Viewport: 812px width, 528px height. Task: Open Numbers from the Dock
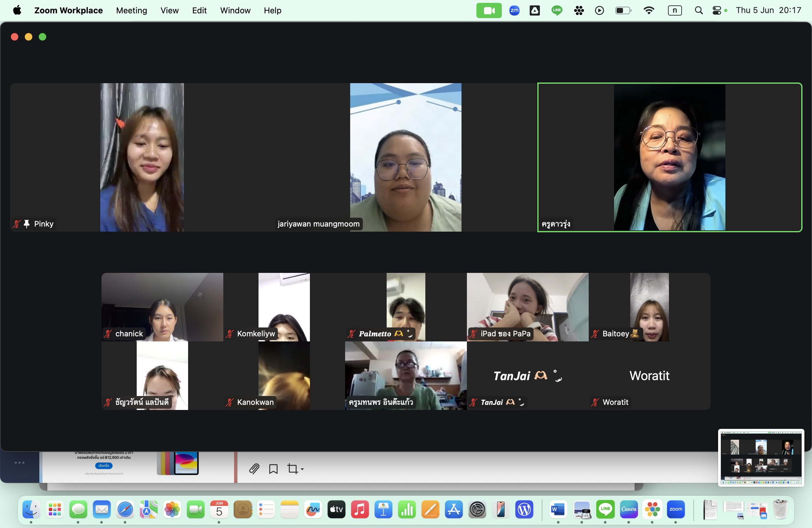click(x=407, y=509)
